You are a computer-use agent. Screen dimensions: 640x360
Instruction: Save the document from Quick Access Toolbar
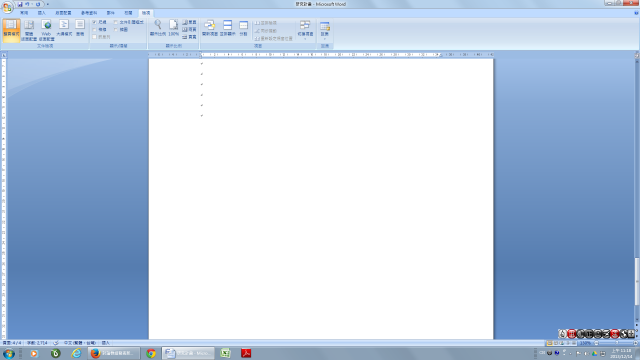click(x=20, y=4)
